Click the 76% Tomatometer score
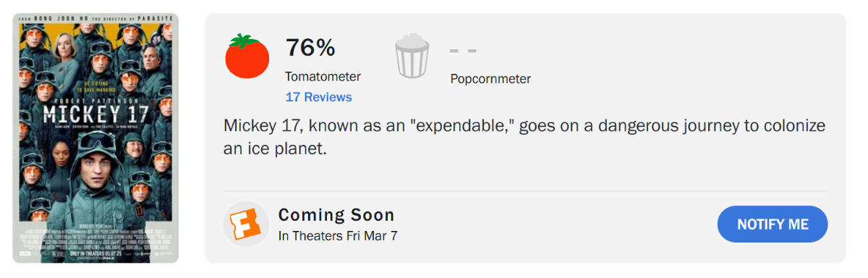The height and width of the screenshot is (278, 868). tap(310, 47)
